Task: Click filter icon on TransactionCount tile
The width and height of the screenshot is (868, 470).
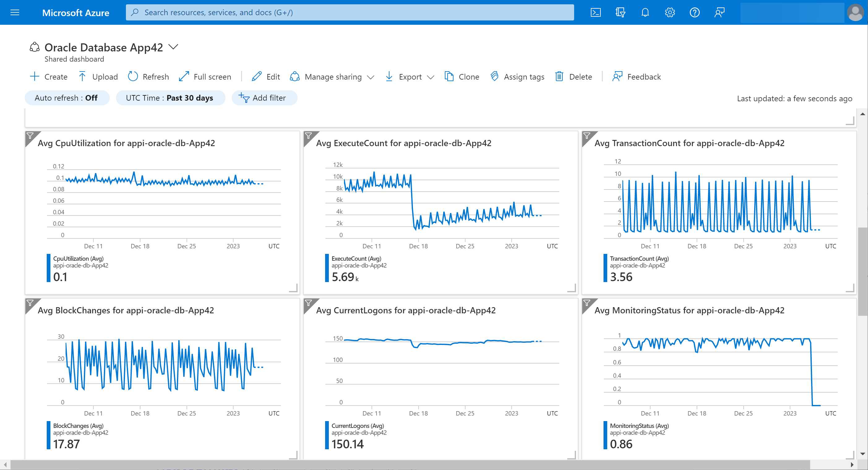Action: (587, 136)
